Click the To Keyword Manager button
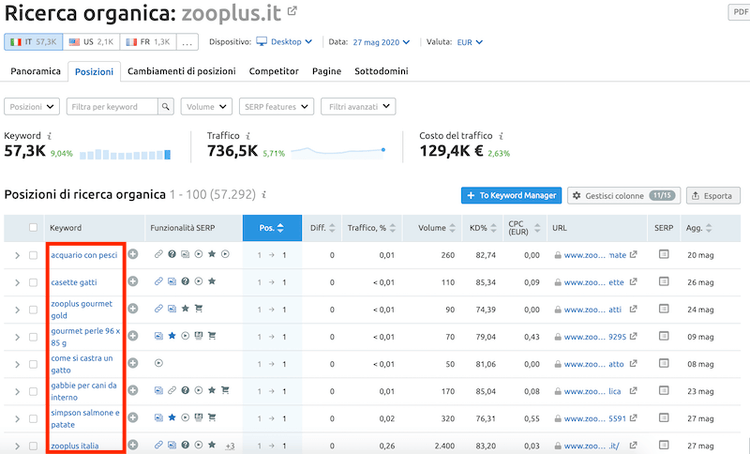Image resolution: width=750 pixels, height=454 pixels. coord(511,195)
